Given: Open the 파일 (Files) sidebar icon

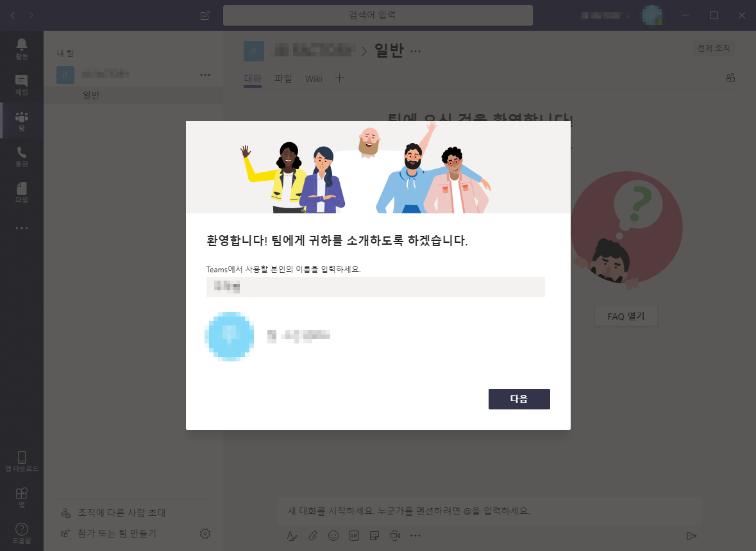Looking at the screenshot, I should click(x=22, y=192).
